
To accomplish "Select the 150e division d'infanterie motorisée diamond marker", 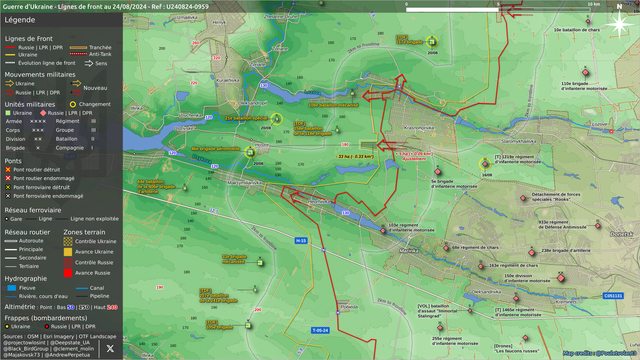I will (561, 278).
